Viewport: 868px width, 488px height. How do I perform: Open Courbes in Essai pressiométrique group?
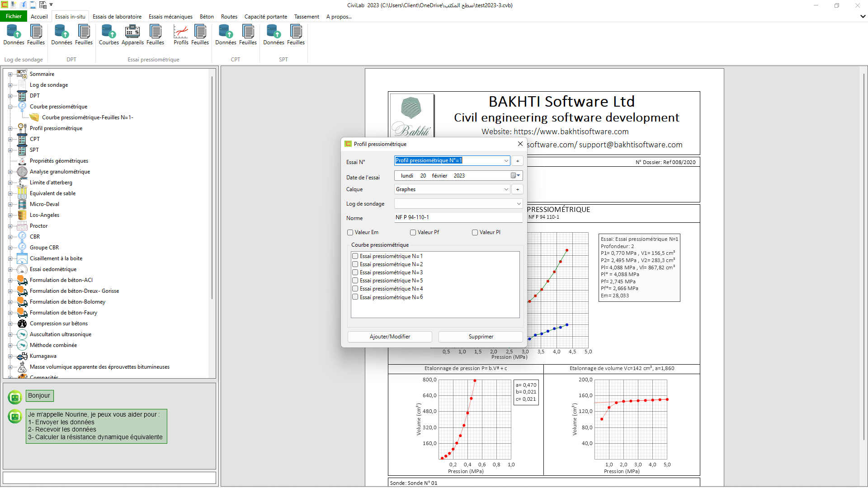(x=108, y=35)
